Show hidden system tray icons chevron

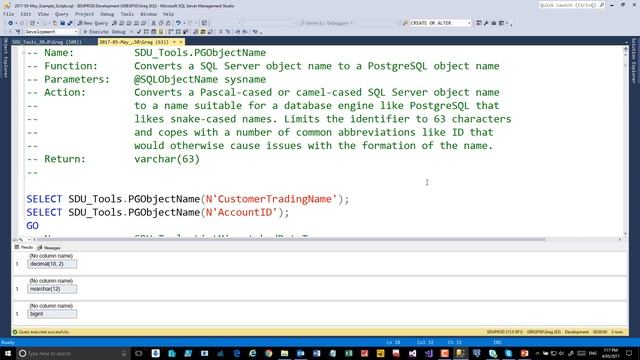tap(538, 353)
